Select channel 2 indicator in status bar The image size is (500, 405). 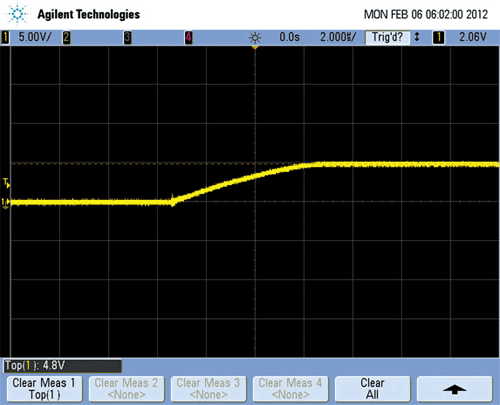(67, 37)
